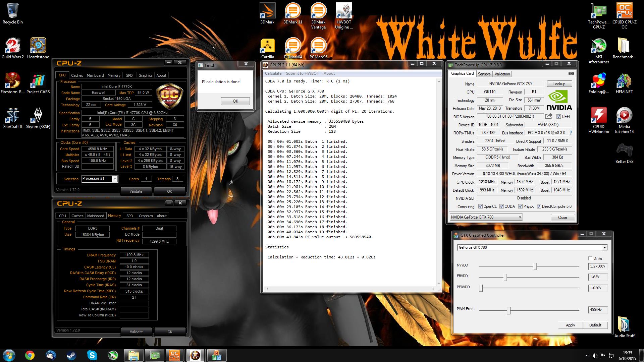Screen dimensions: 644x362
Task: Toggle the CUDA checkbox in GPU-Z
Action: [501, 206]
